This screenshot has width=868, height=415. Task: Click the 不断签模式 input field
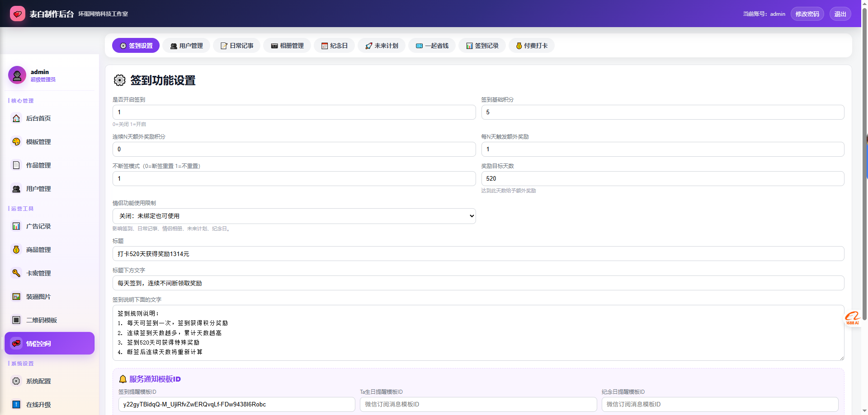pyautogui.click(x=294, y=178)
